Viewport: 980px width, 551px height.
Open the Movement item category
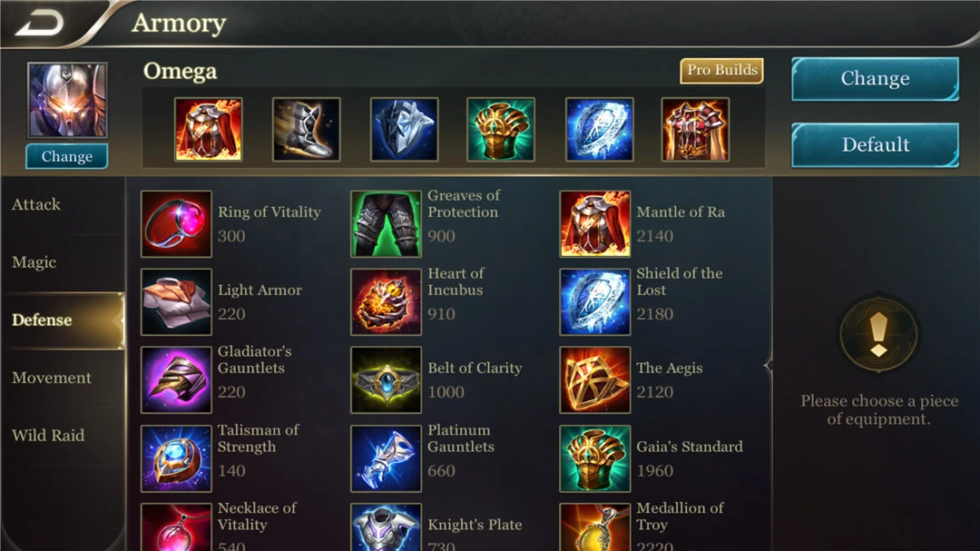coord(51,378)
